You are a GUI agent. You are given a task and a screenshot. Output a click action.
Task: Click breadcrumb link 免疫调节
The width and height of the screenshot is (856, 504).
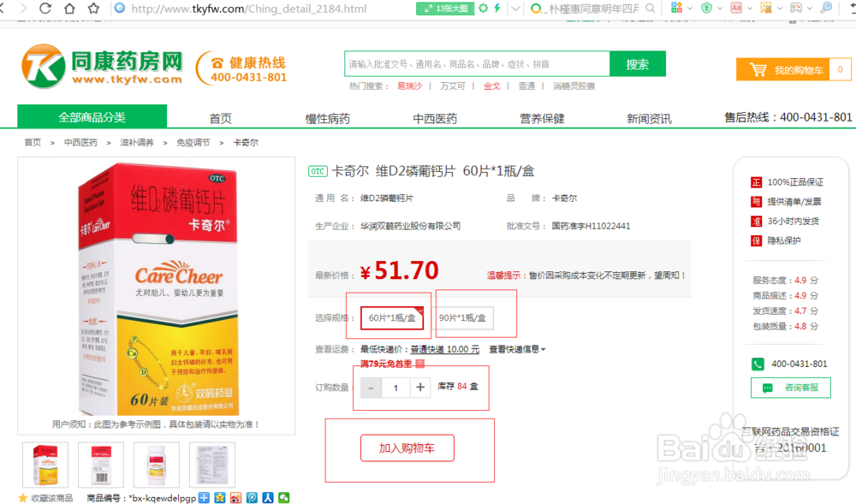pos(193,142)
